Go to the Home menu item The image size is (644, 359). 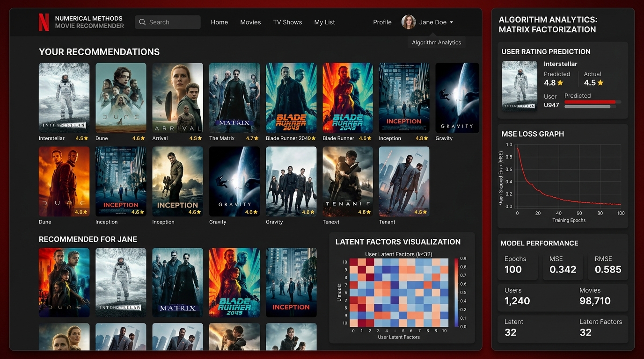pyautogui.click(x=220, y=22)
